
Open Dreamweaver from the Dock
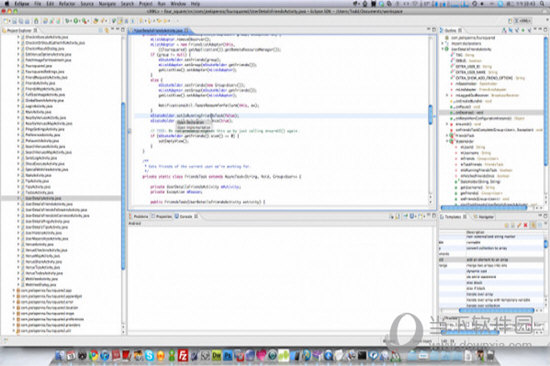click(216, 356)
